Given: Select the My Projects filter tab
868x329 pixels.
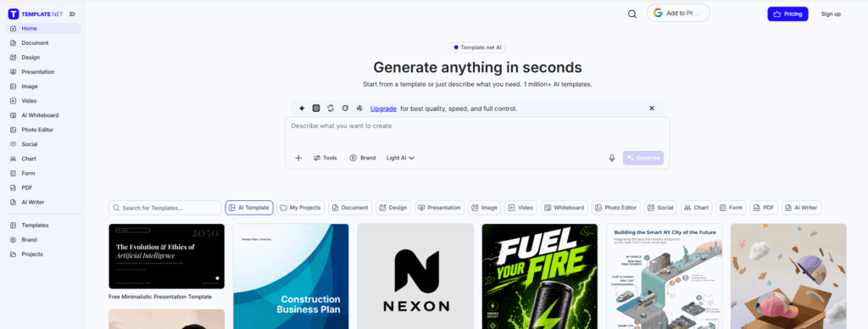Looking at the screenshot, I should [301, 208].
